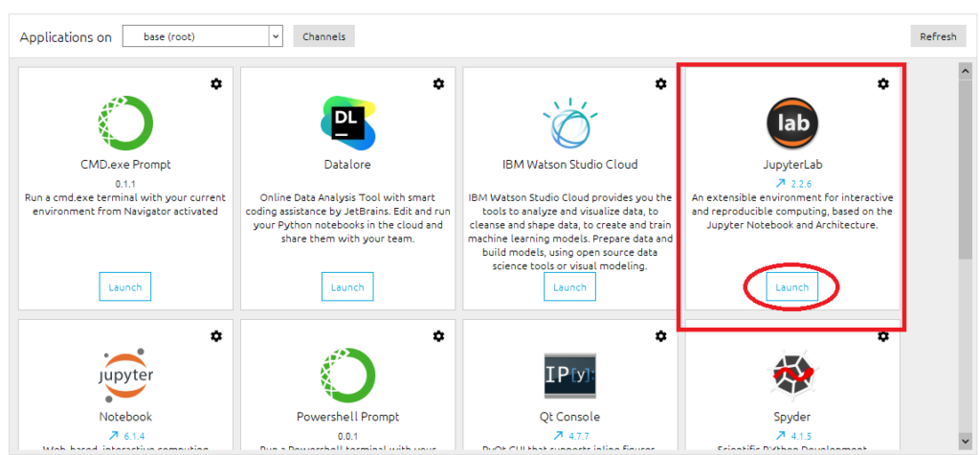Click the CMD.exe Prompt green ring icon
Viewport: 980px width, 455px height.
(125, 121)
